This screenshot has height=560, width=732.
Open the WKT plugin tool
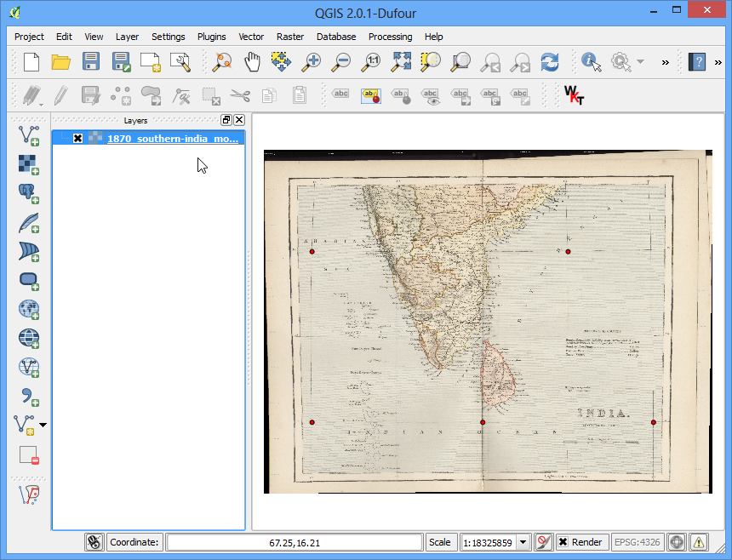(x=574, y=95)
